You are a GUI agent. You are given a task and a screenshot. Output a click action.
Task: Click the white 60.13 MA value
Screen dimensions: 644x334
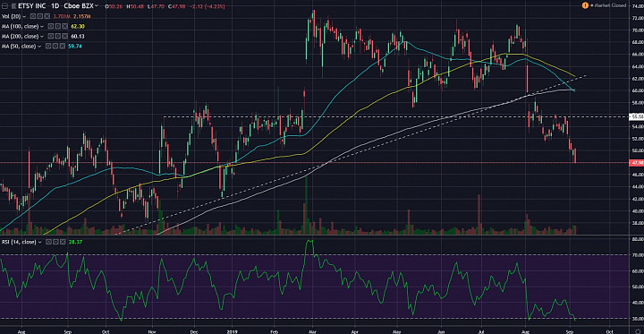pos(78,36)
